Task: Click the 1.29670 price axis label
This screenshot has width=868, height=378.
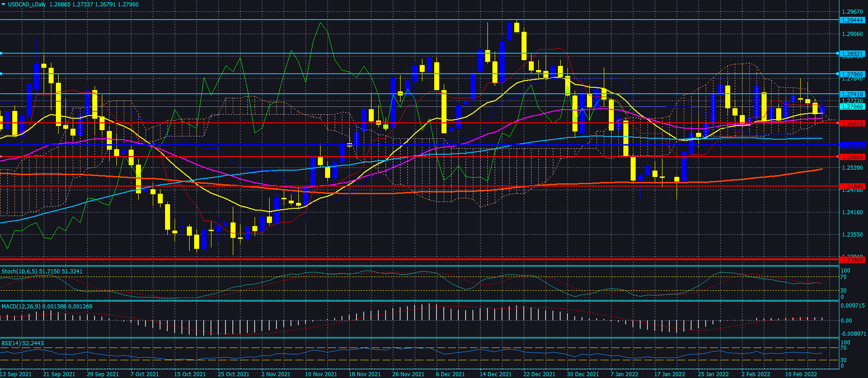Action: (x=852, y=12)
